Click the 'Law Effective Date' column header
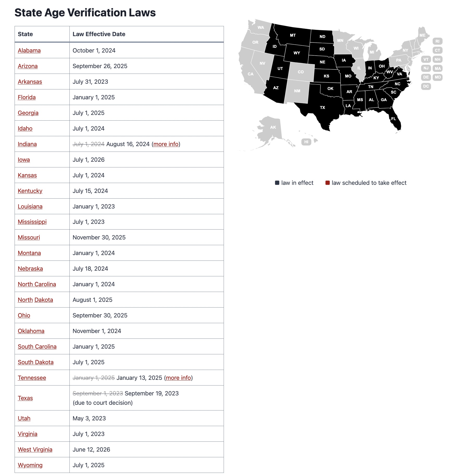 click(99, 34)
